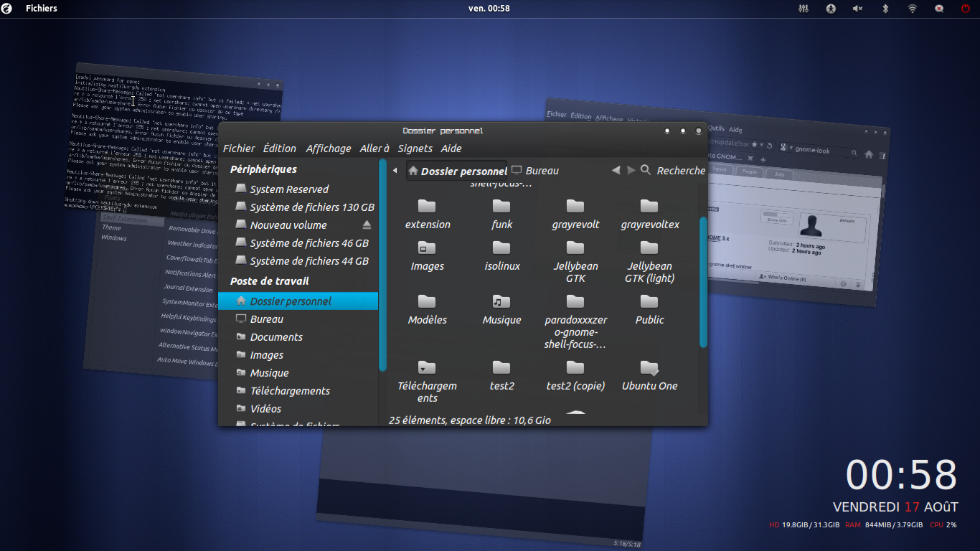This screenshot has width=980, height=551.
Task: Open the Édition menu in Nautilus
Action: pos(279,149)
